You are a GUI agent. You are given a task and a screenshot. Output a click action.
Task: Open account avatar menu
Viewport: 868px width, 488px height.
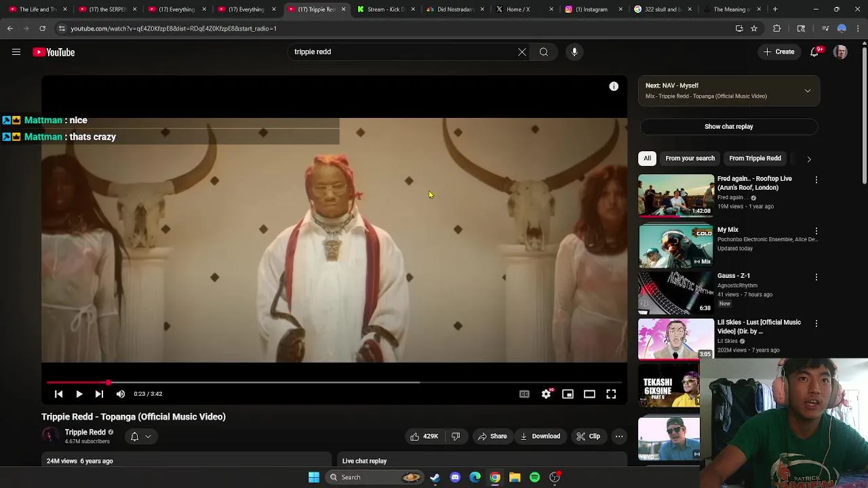tap(840, 52)
